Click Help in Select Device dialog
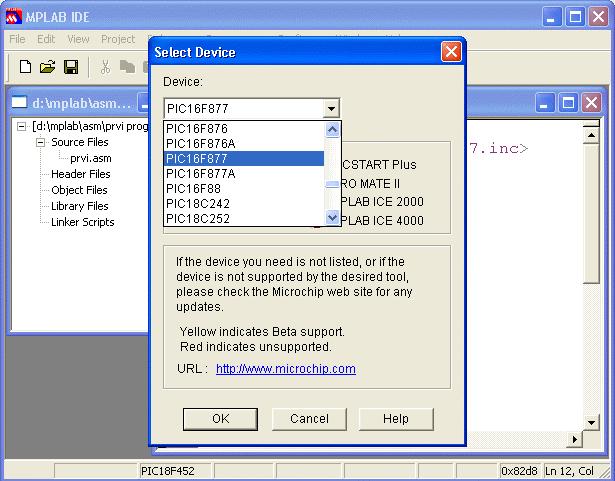 tap(396, 419)
